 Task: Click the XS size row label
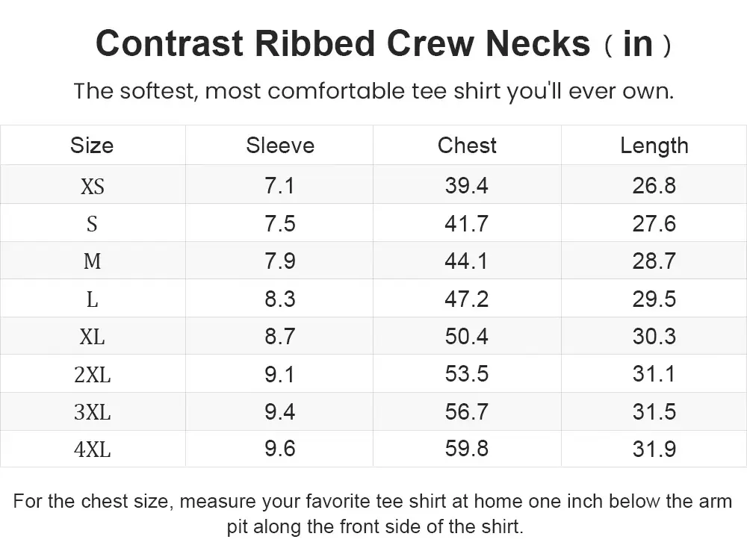(x=92, y=186)
